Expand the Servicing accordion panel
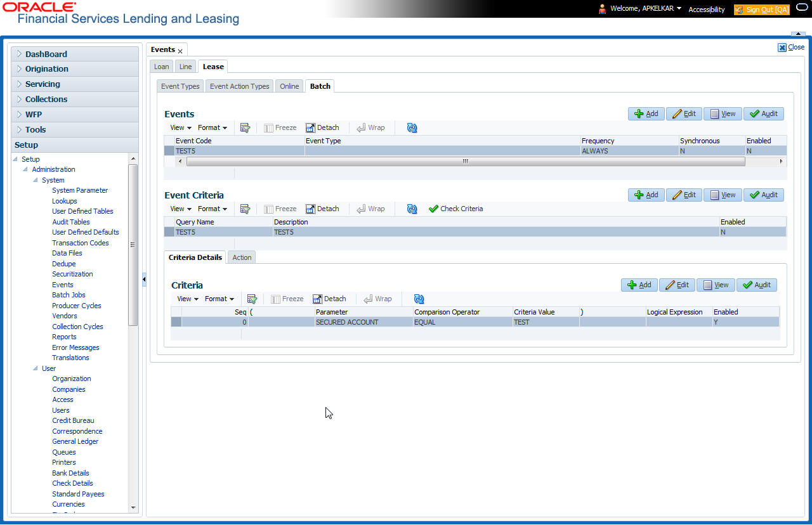The image size is (812, 525). point(75,84)
